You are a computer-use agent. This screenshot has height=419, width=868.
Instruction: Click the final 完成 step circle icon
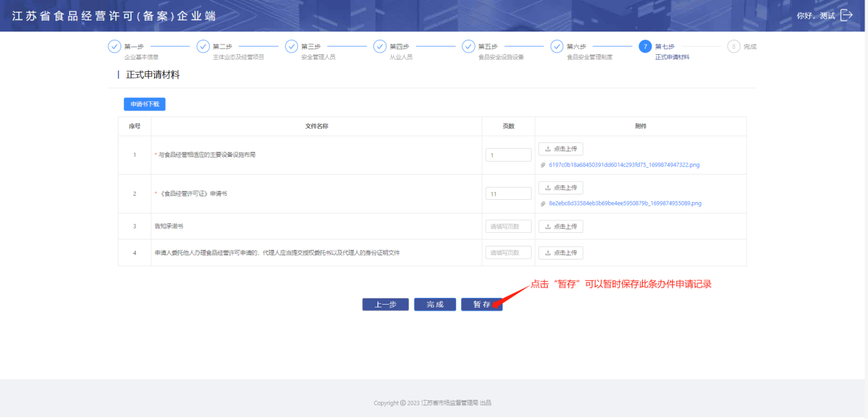tap(734, 47)
